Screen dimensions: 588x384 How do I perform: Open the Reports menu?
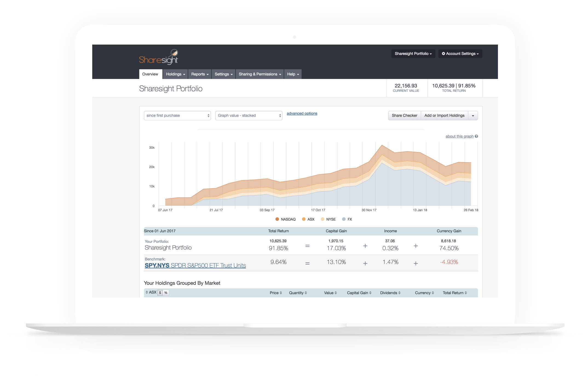coord(200,74)
